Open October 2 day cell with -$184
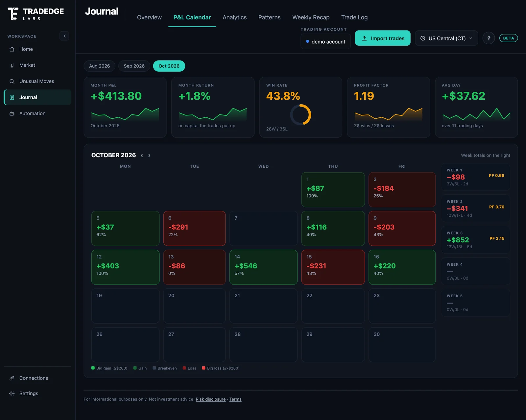Image resolution: width=526 pixels, height=420 pixels. (x=402, y=190)
